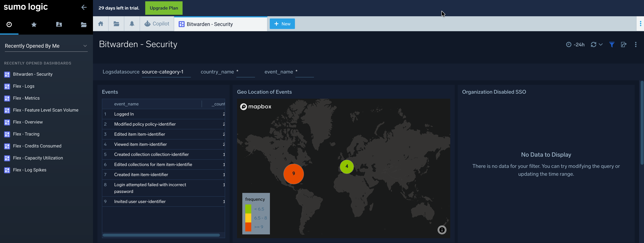Open the Flex - Metrics dashboard
This screenshot has width=644, height=243.
[x=26, y=98]
